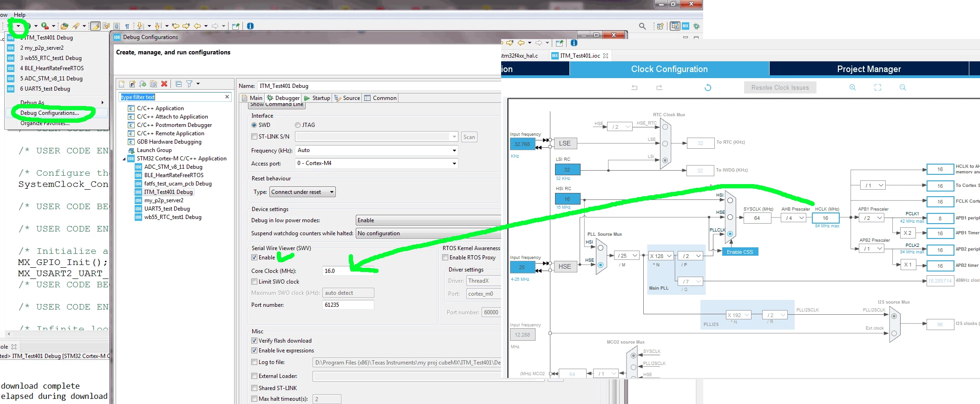Click the Undo icon in Clock Configuration
980x404 pixels.
(634, 87)
